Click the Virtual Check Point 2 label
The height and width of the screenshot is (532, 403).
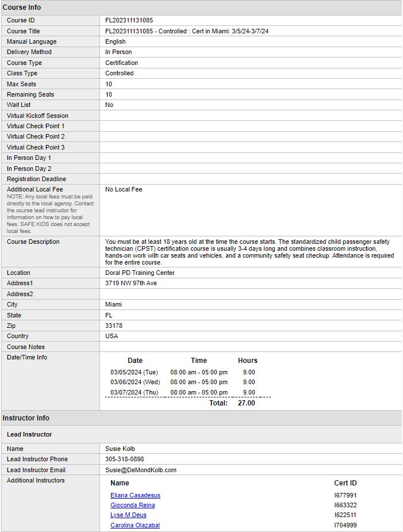36,136
